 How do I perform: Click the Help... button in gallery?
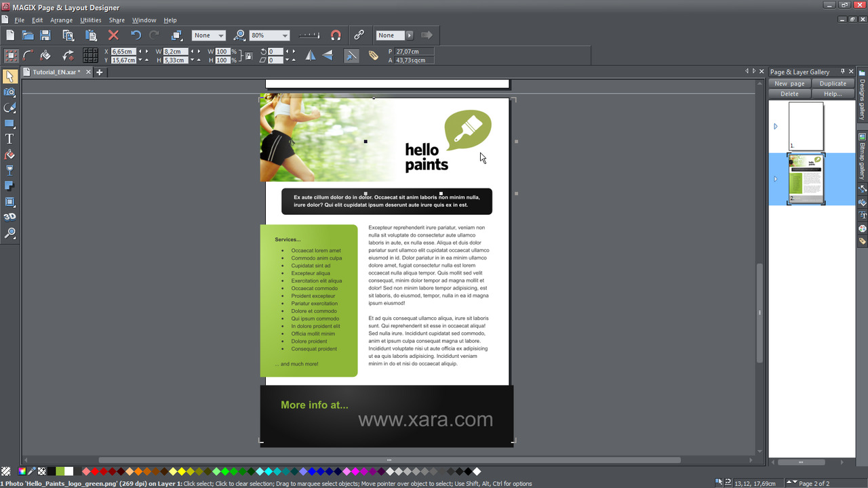[x=833, y=94]
